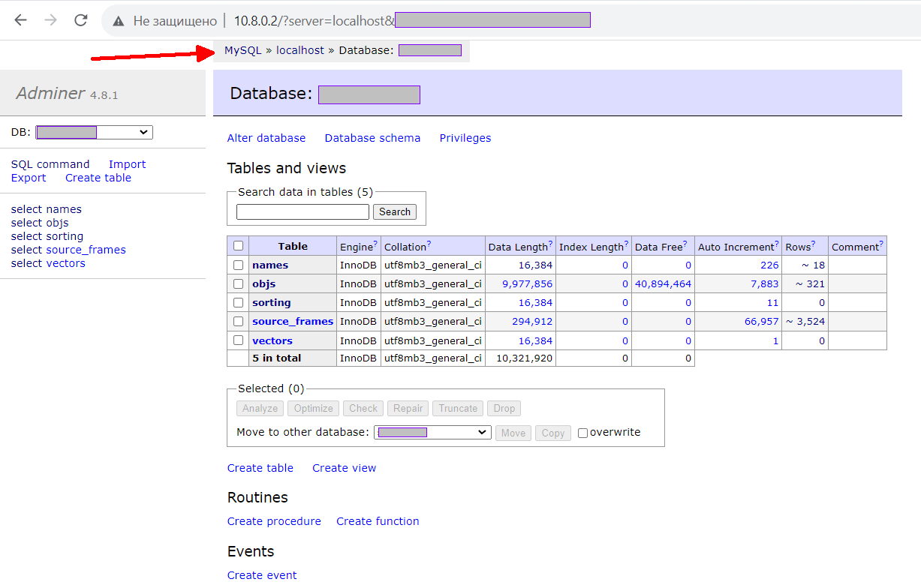This screenshot has width=921, height=588.
Task: Click the browser forward arrow
Action: point(50,20)
